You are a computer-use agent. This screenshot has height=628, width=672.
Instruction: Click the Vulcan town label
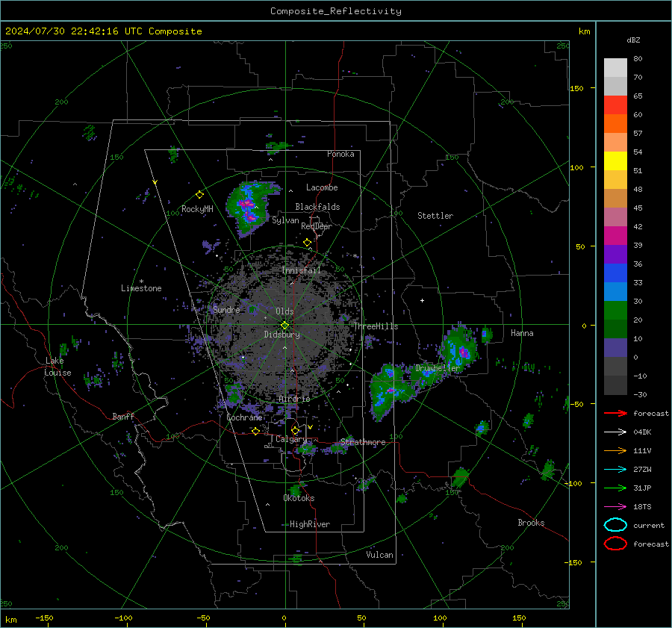click(379, 555)
